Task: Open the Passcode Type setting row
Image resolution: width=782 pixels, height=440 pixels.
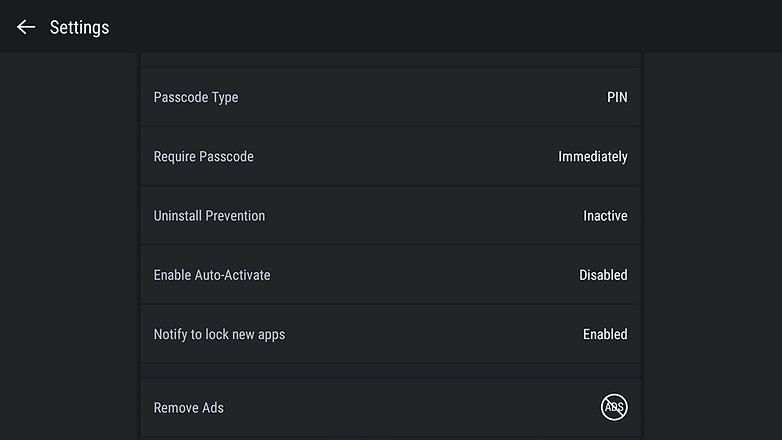Action: (x=391, y=97)
